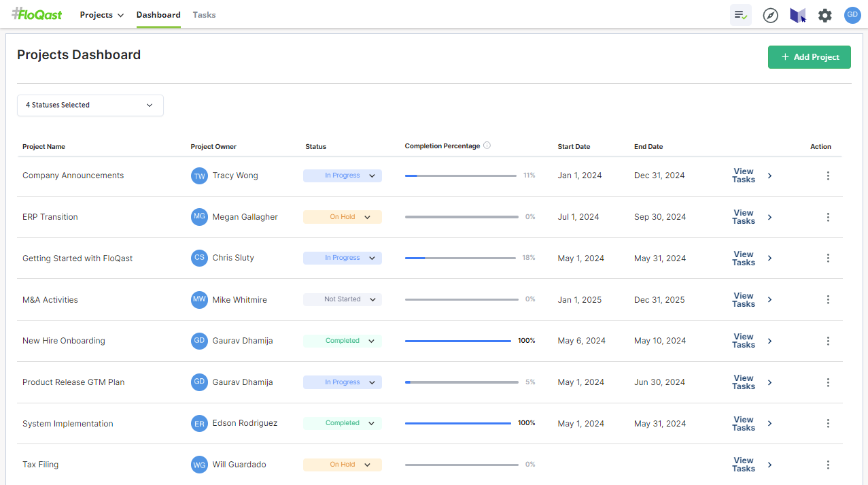Click the Project Name column header
Viewport: 868px width, 485px height.
tap(44, 146)
